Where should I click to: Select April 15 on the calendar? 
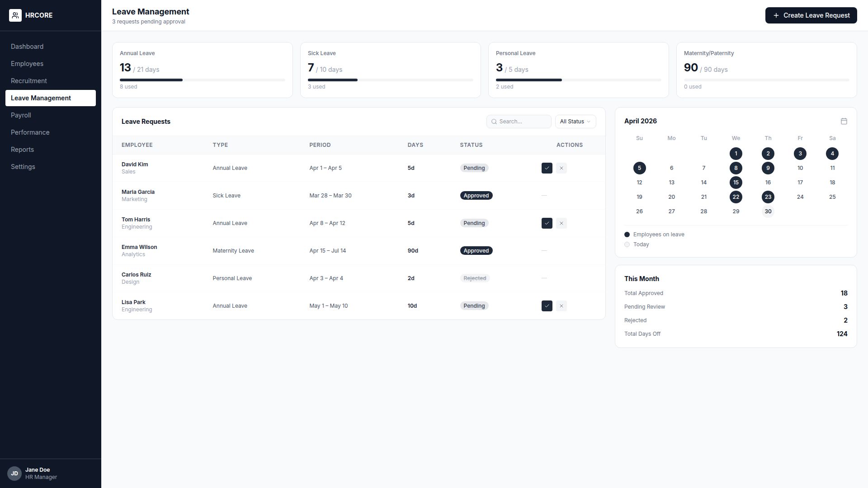pyautogui.click(x=736, y=183)
